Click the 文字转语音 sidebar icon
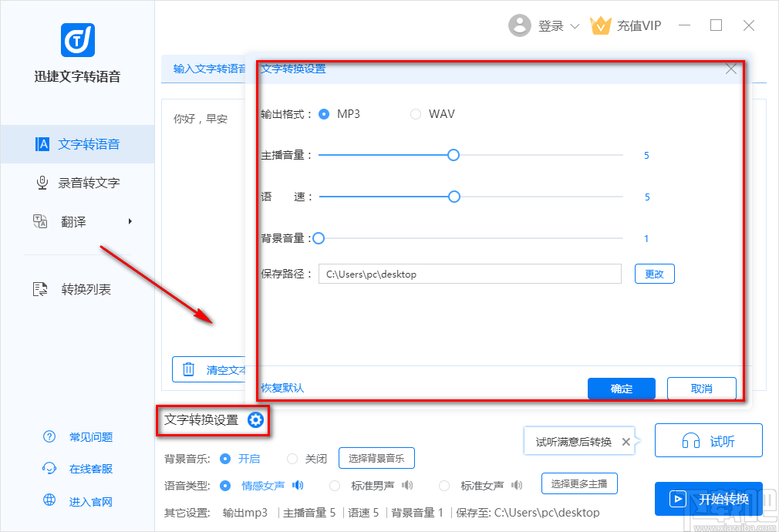Screen dimensions: 779x532 [x=42, y=144]
